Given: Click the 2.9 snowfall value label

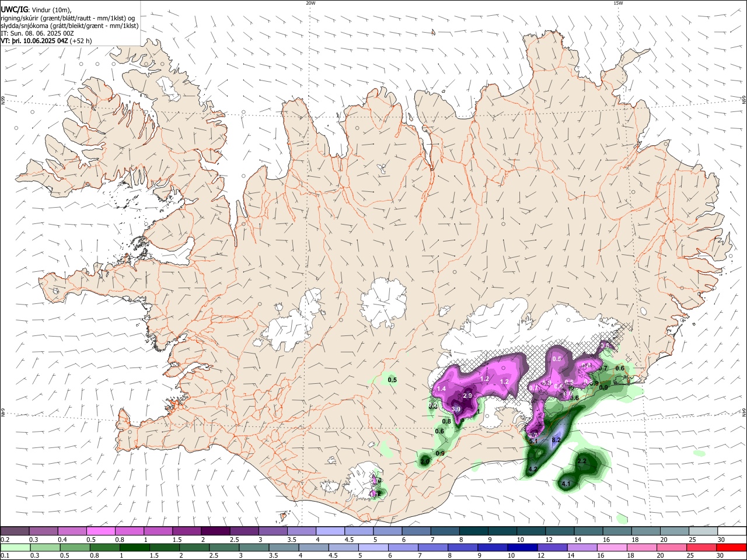Looking at the screenshot, I should 467,395.
